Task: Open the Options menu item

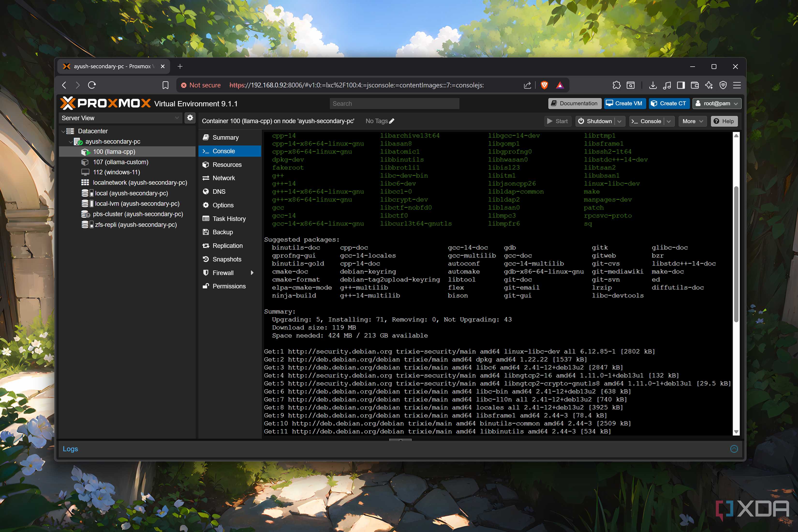Action: pos(230,205)
